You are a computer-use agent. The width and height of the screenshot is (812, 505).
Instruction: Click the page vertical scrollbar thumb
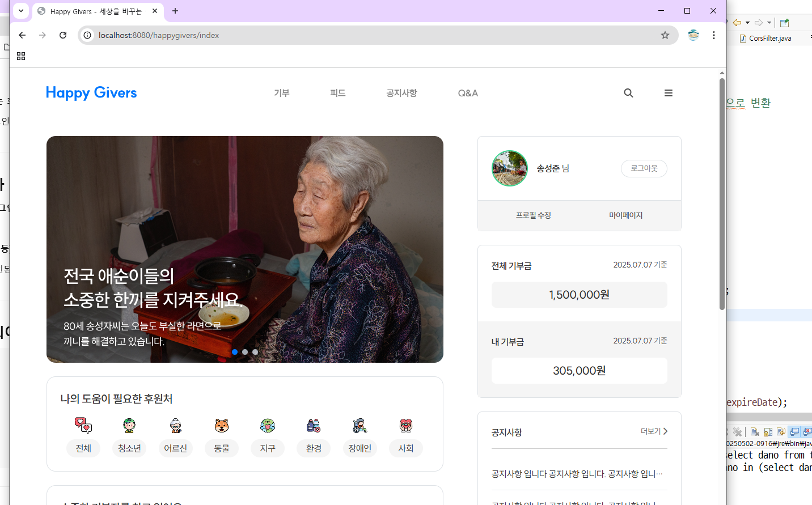(x=722, y=194)
